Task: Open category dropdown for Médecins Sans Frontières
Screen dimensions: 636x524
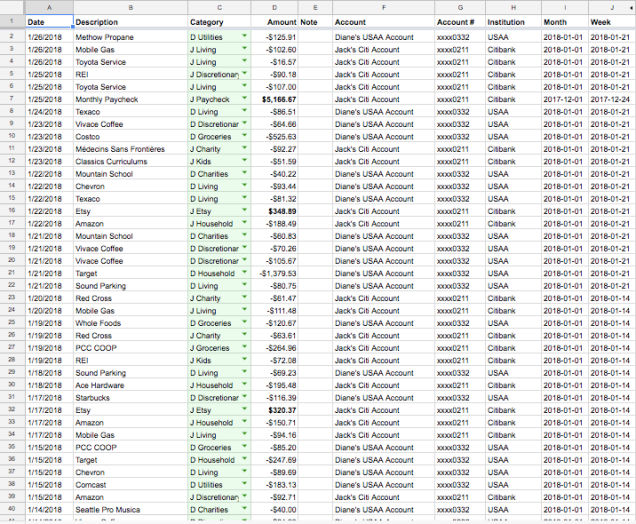Action: [244, 148]
